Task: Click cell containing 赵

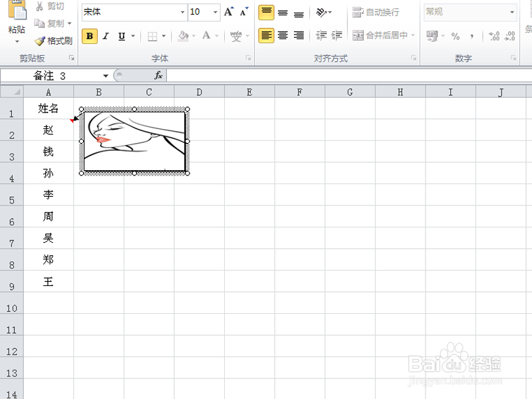Action: 49,130
